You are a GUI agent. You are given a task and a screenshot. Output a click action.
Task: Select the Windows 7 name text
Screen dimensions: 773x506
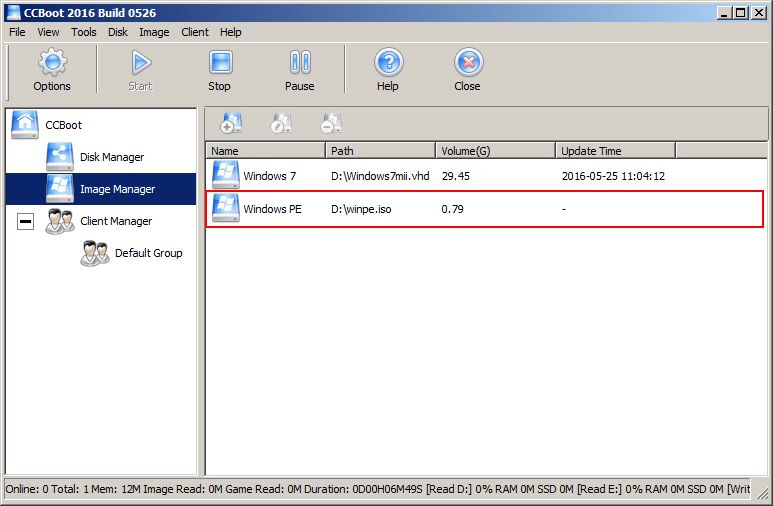point(270,176)
